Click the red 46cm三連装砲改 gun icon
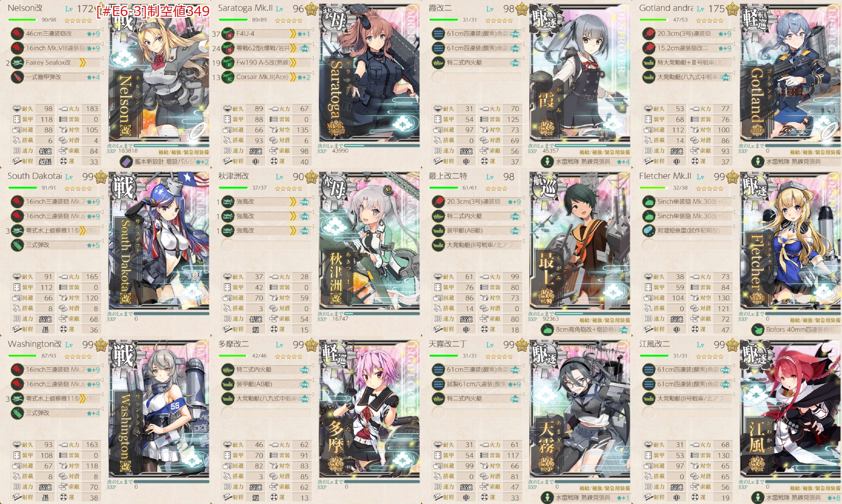 [17, 34]
